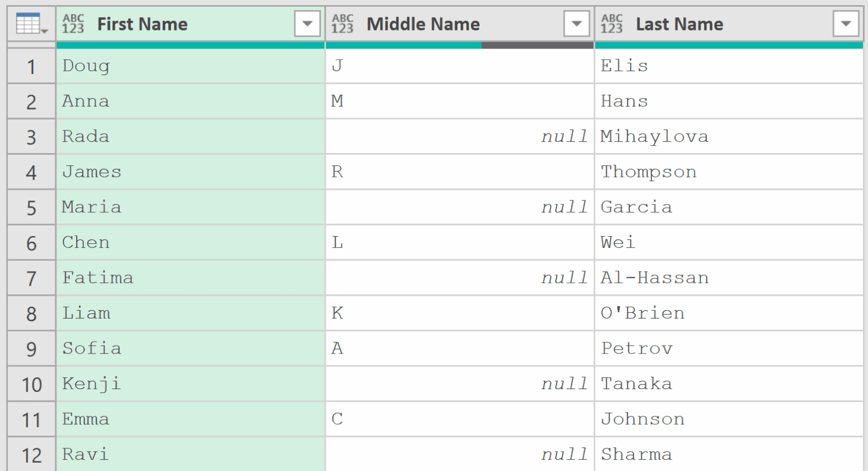This screenshot has width=868, height=471.
Task: Open the filter dropdown on First Name
Action: click(307, 24)
